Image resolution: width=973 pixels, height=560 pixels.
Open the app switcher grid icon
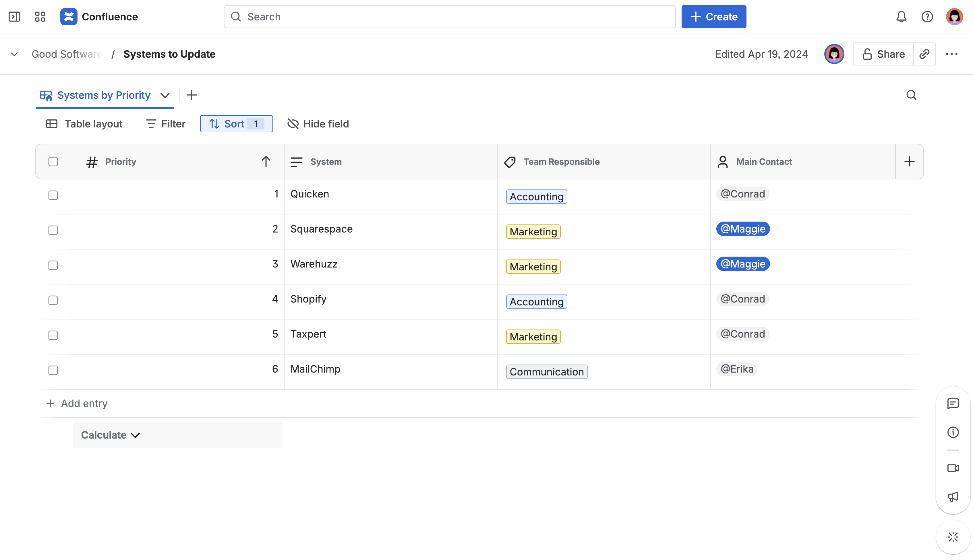click(x=40, y=17)
